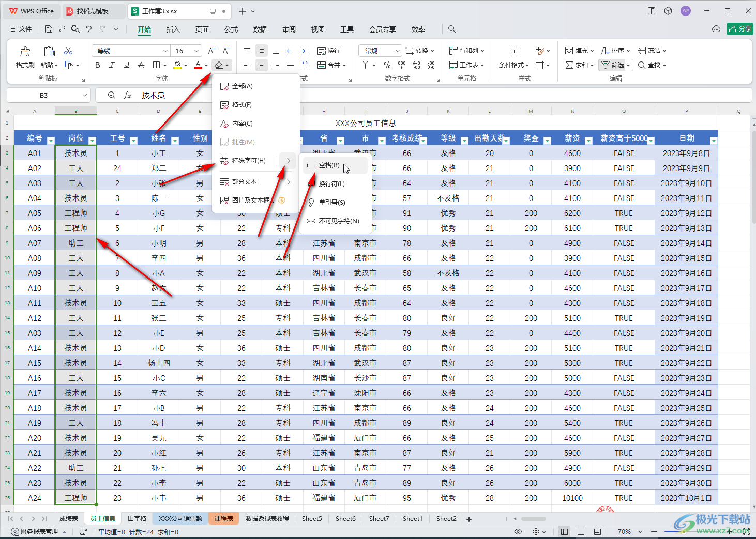Choose 空格(B) in special characters submenu
The height and width of the screenshot is (539, 756).
pos(335,165)
